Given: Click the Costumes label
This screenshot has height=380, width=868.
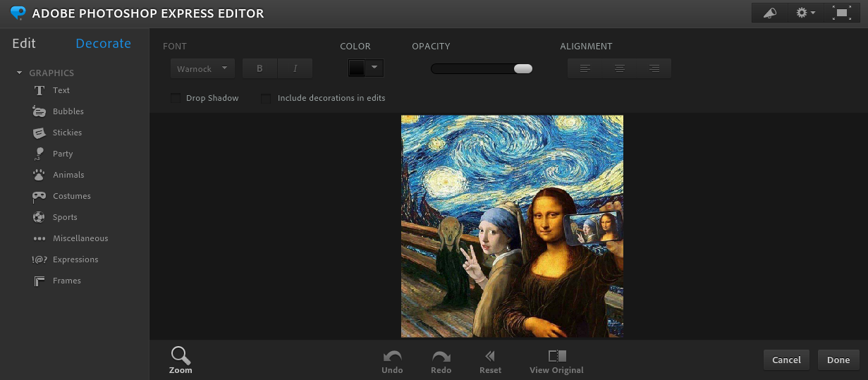Looking at the screenshot, I should [72, 196].
